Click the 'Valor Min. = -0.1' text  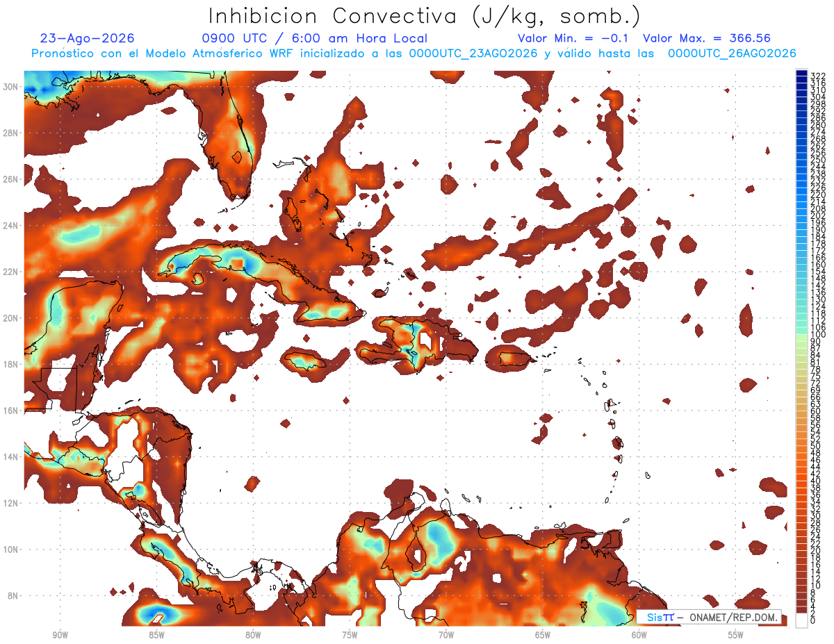tap(573, 38)
